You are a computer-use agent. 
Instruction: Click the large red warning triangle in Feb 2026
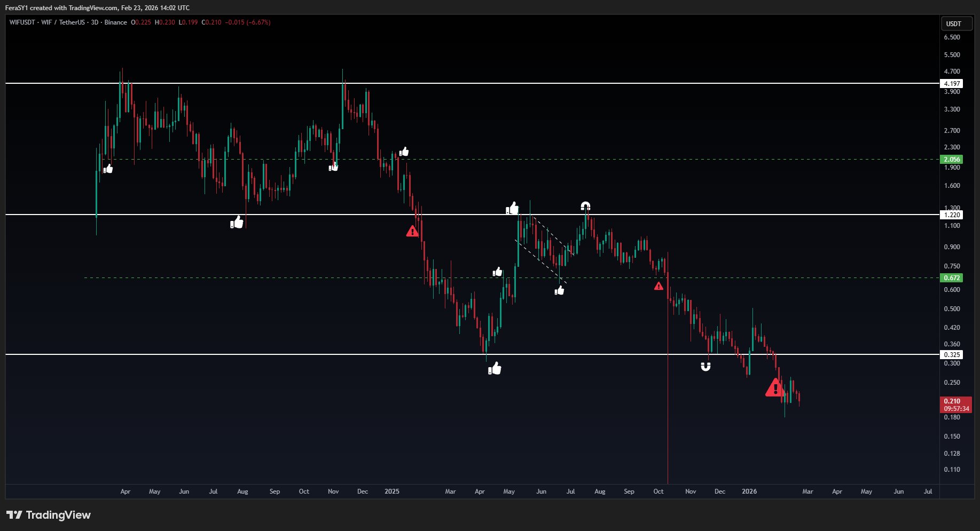click(775, 387)
